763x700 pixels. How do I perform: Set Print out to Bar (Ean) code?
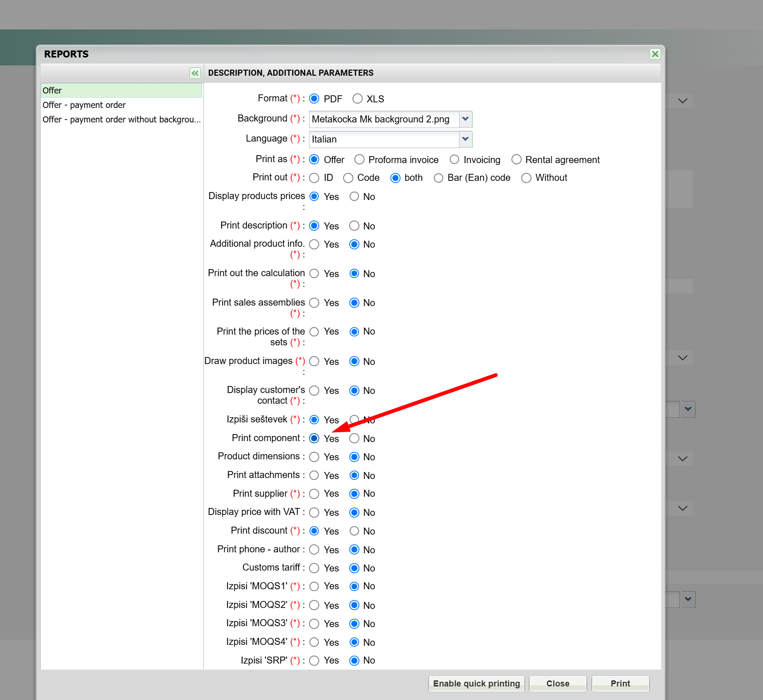(439, 178)
